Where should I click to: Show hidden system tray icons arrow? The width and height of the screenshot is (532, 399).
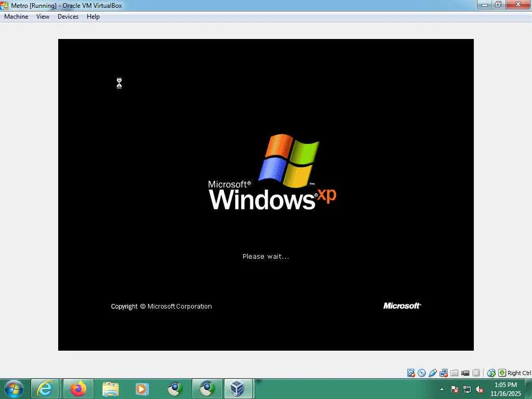(442, 389)
